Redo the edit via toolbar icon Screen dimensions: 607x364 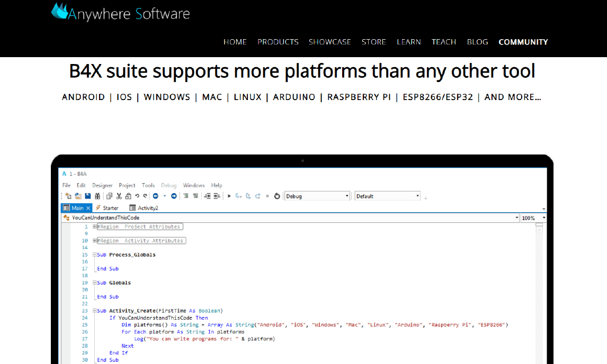145,196
